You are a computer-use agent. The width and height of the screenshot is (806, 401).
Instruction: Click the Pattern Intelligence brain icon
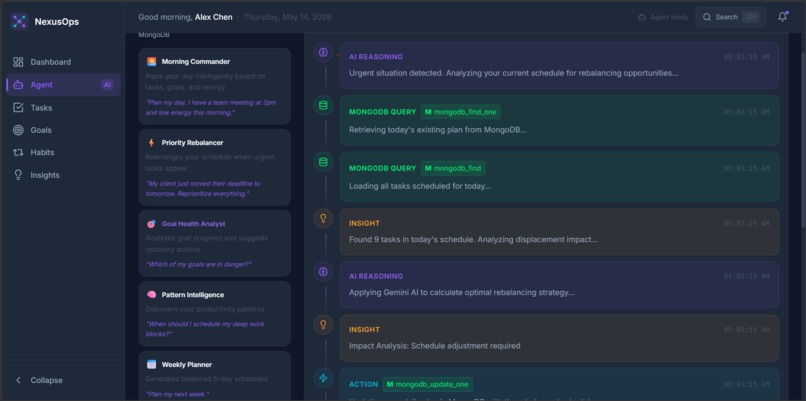click(x=151, y=295)
